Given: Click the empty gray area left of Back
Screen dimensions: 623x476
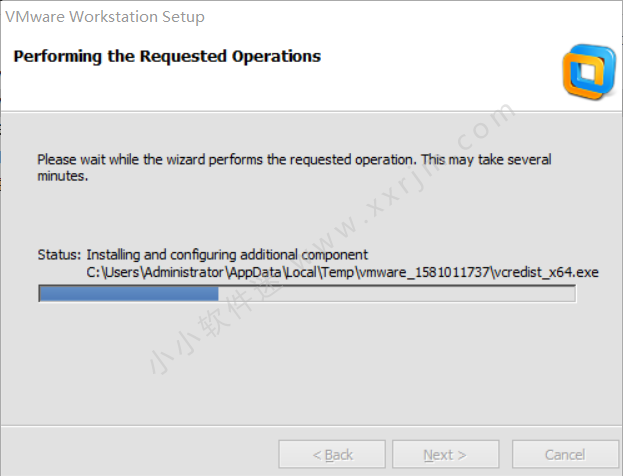Looking at the screenshot, I should pos(140,455).
